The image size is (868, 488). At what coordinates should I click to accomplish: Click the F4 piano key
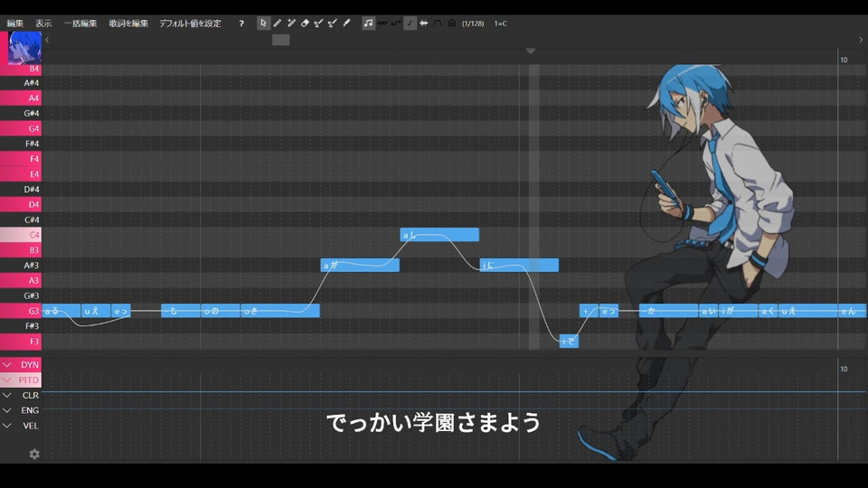(21, 159)
